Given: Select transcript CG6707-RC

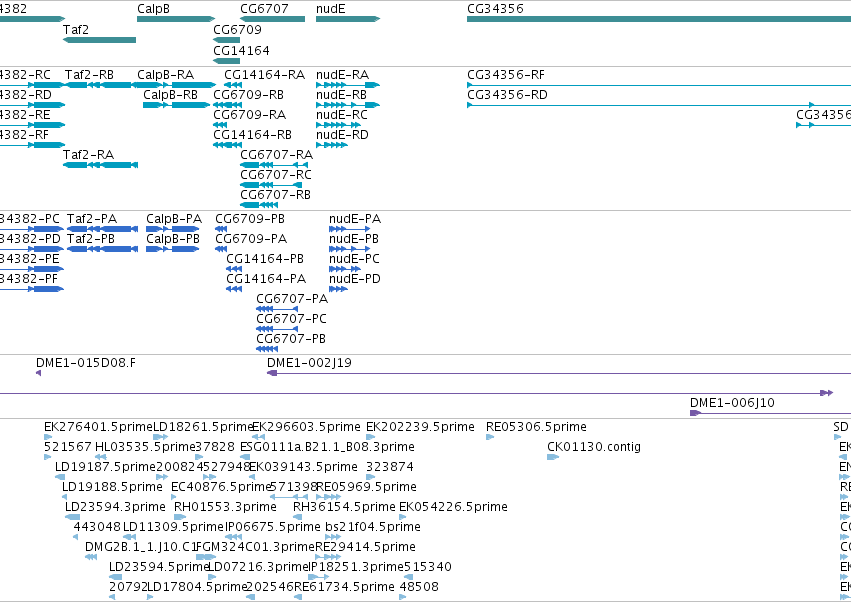Looking at the screenshot, I should tap(271, 185).
